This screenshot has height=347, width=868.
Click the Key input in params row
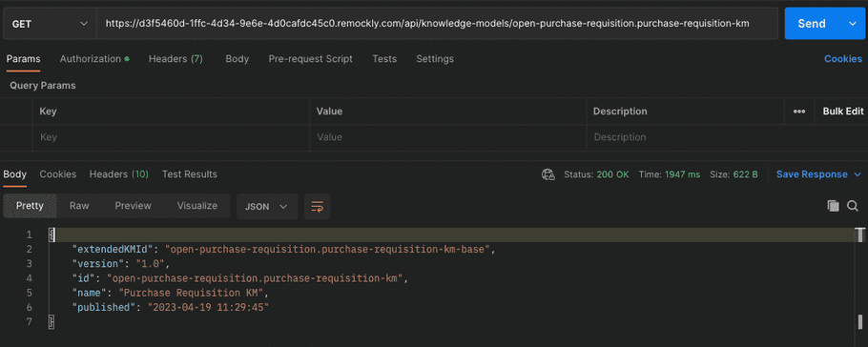(x=171, y=137)
